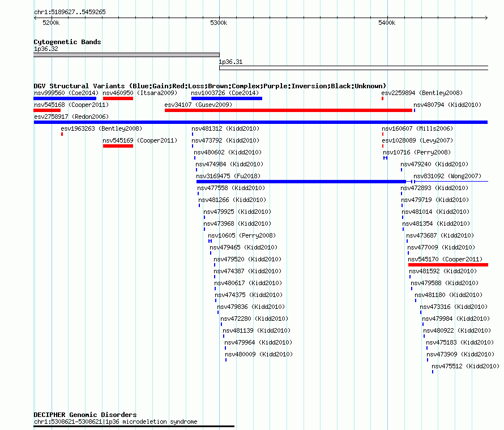
Task: Select the long red esv34107 loss bar
Action: click(288, 110)
